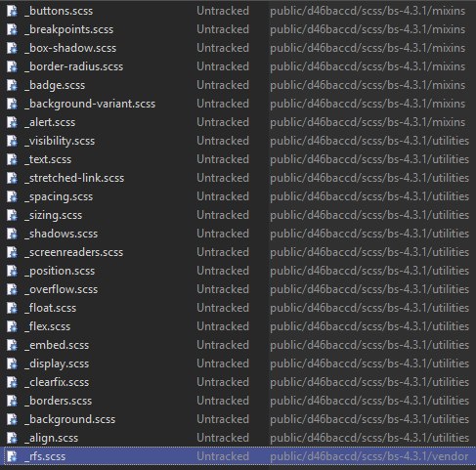Select the _breakpoints.scss file name

pos(69,29)
